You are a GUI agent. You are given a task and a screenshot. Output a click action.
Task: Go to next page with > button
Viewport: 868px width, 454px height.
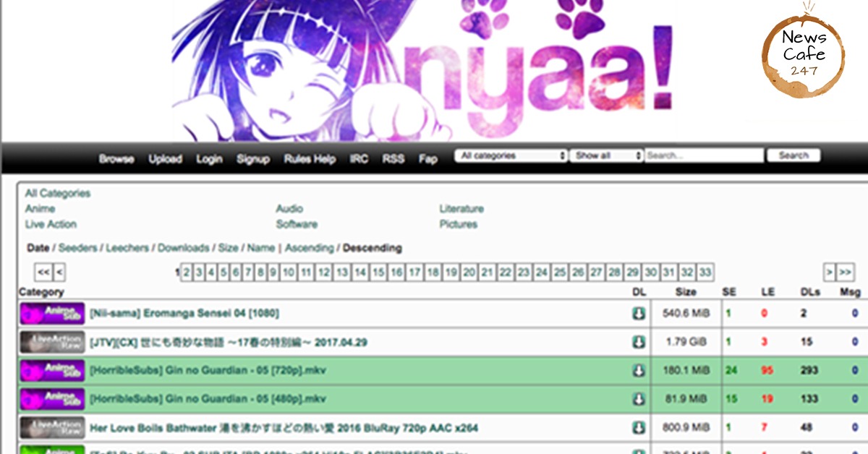coord(830,273)
